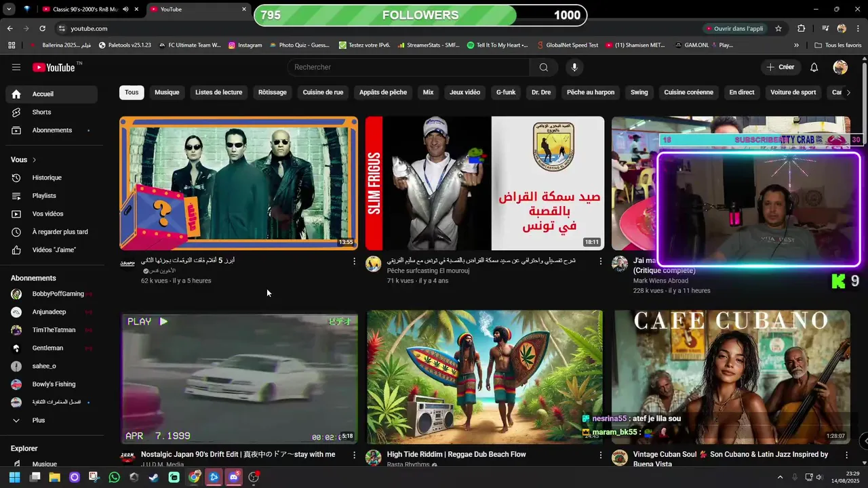Open Discord from the taskbar
Screen dimensions: 868x488
tap(234, 477)
